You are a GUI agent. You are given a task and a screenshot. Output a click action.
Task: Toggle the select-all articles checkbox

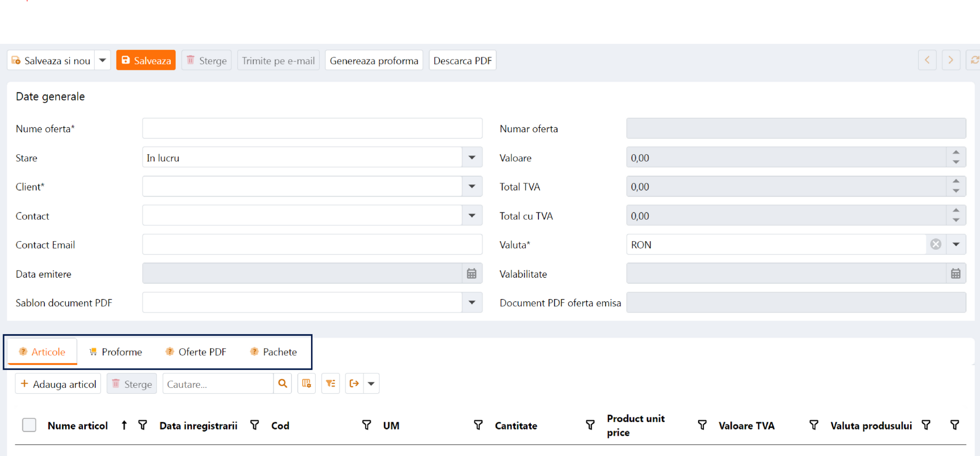pos(29,425)
